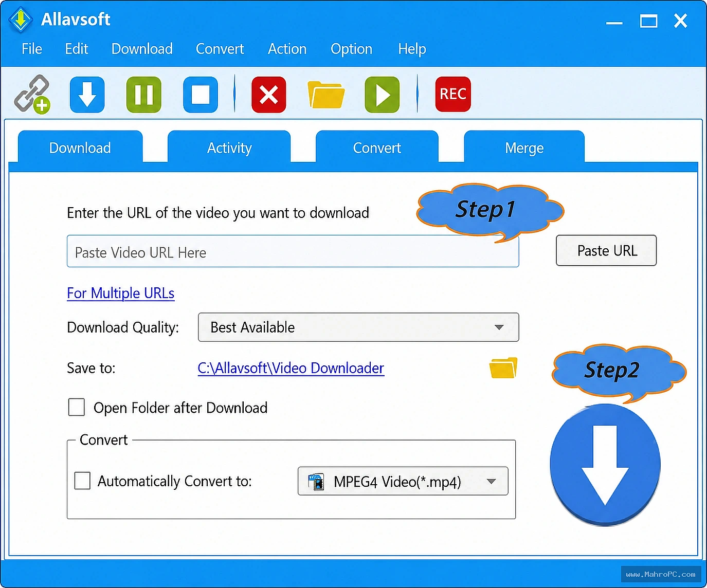Browse save folder via the small folder icon
The image size is (707, 588).
point(503,367)
